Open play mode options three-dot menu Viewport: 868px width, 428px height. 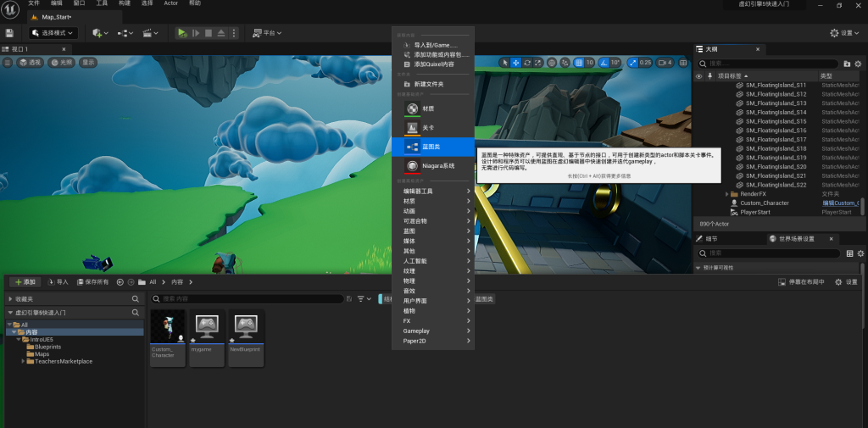[x=234, y=33]
